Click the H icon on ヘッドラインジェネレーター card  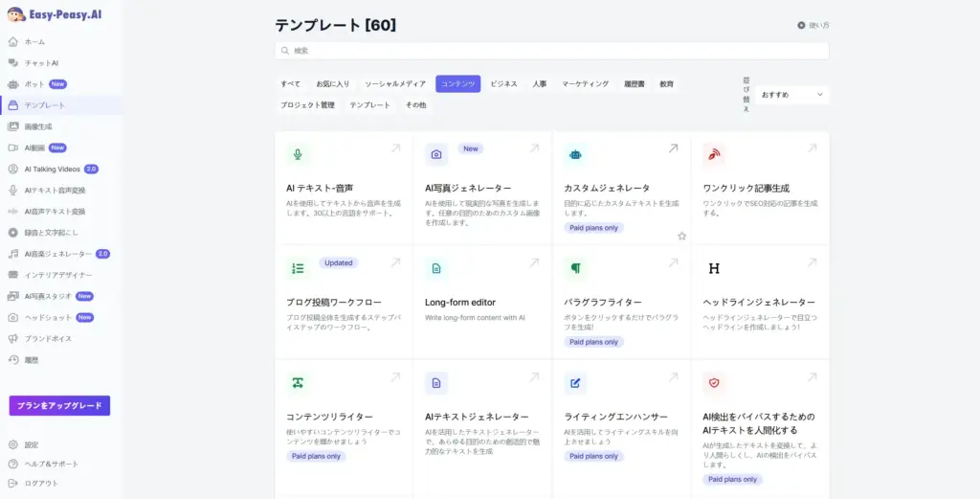[714, 268]
